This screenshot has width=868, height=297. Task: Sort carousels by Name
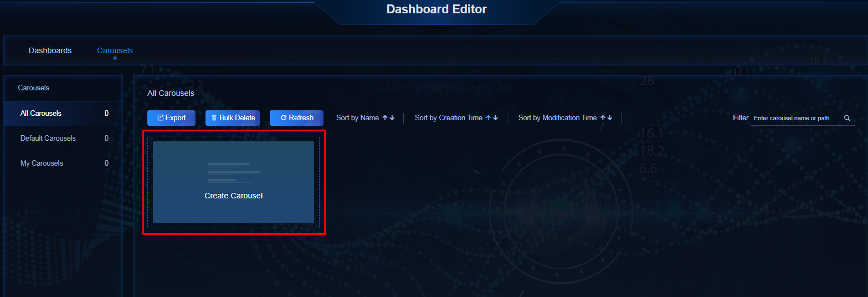[x=357, y=118]
